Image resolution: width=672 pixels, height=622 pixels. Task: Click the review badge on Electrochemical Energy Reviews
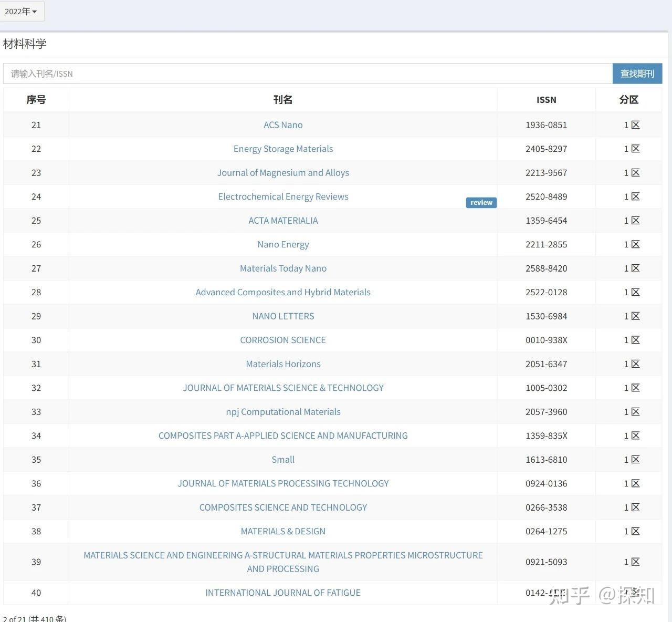point(481,202)
